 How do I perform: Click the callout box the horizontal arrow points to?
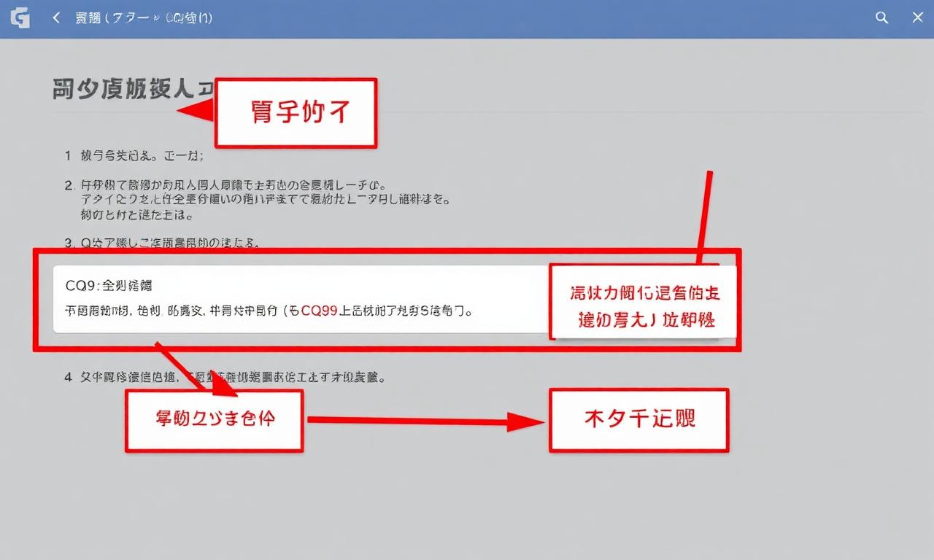tap(638, 420)
